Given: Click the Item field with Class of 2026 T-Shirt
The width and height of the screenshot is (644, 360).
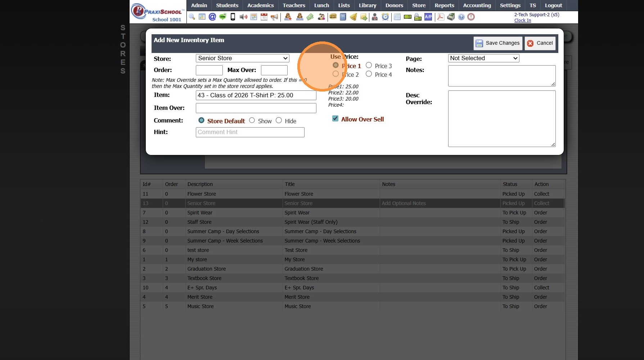Looking at the screenshot, I should pos(256,95).
